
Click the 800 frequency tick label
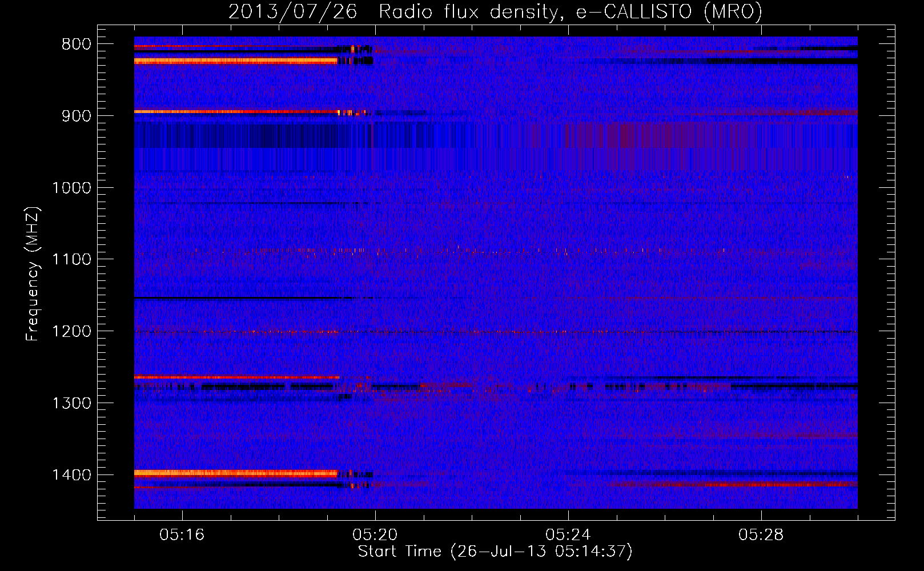(77, 45)
